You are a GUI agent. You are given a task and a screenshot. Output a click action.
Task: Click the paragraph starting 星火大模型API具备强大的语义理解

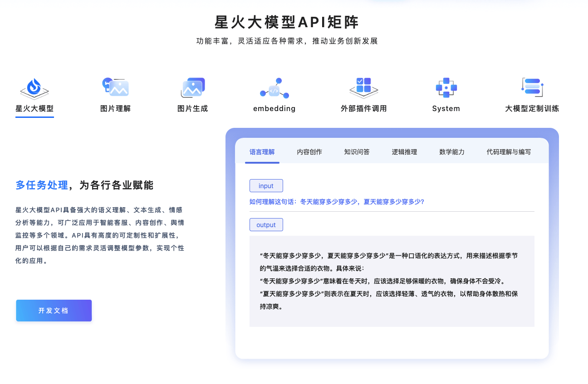point(100,235)
